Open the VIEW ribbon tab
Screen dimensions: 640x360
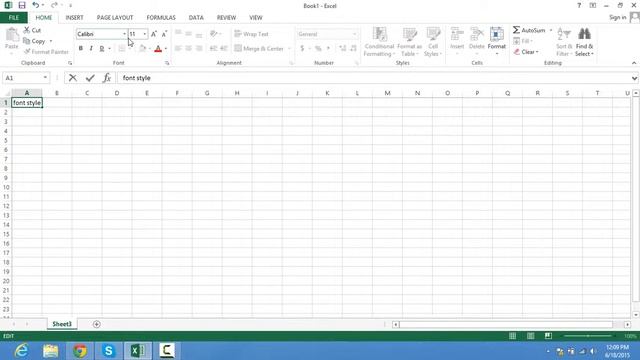256,18
